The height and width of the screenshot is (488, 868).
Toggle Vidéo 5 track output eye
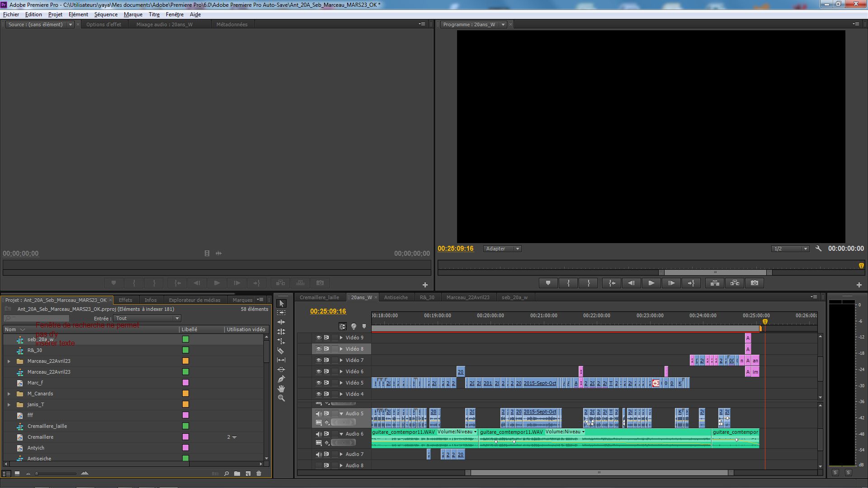point(318,383)
